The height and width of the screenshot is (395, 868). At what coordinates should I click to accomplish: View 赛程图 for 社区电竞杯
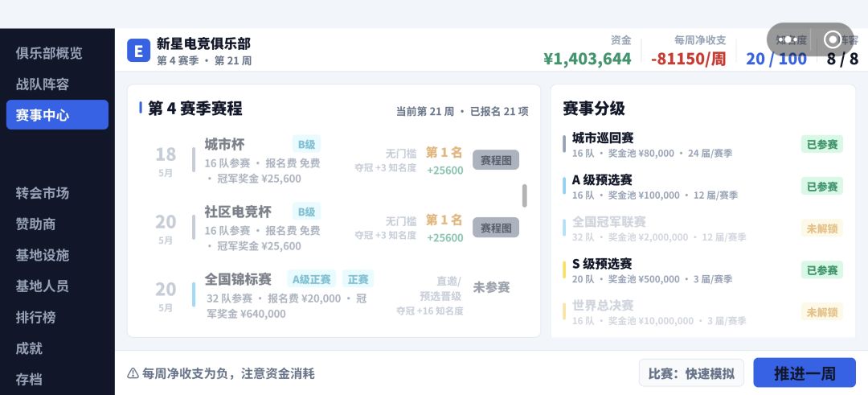pyautogui.click(x=495, y=228)
